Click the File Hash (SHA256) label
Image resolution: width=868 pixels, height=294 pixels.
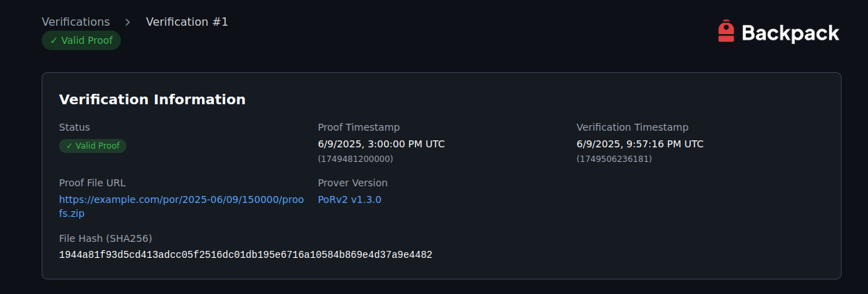coord(106,238)
